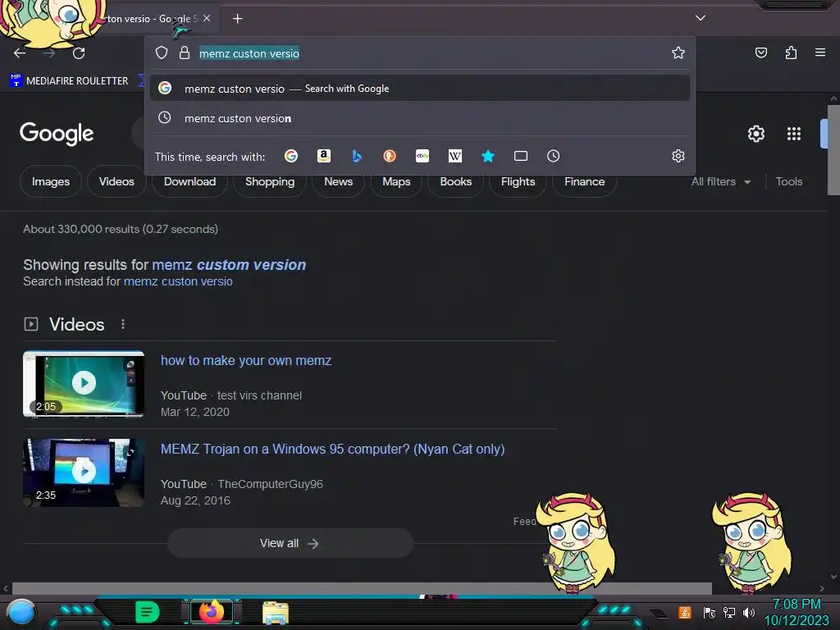List all tabs with the chevron button

tap(701, 18)
